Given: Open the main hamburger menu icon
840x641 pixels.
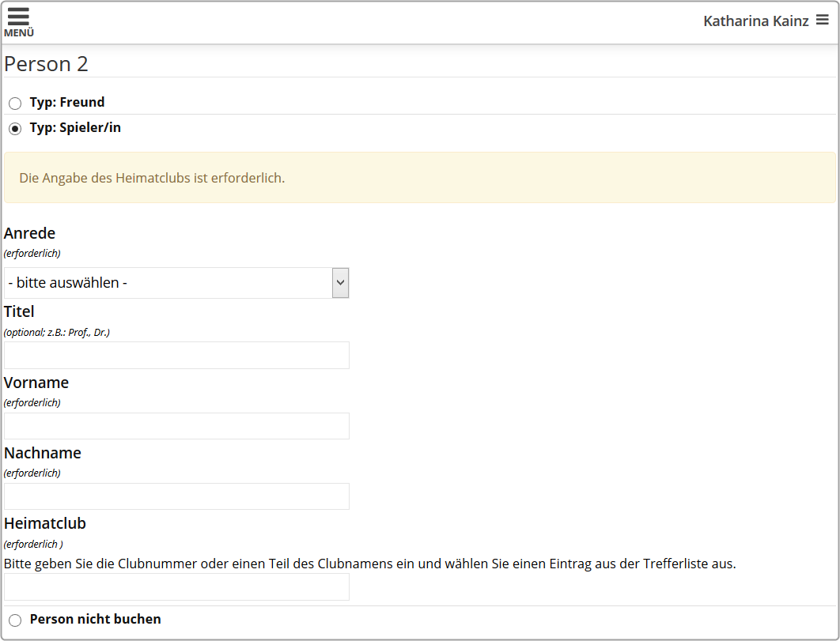Looking at the screenshot, I should (x=18, y=17).
